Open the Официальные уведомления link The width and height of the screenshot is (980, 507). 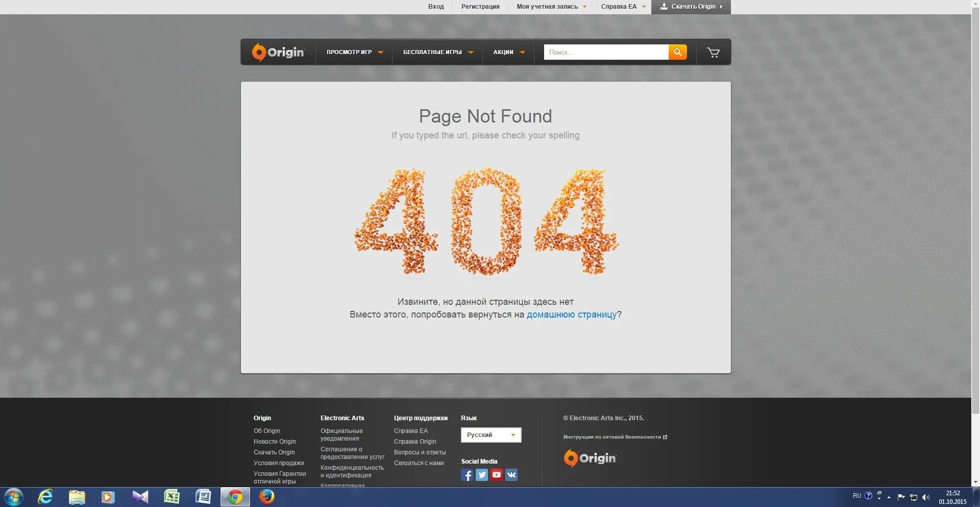tap(341, 434)
